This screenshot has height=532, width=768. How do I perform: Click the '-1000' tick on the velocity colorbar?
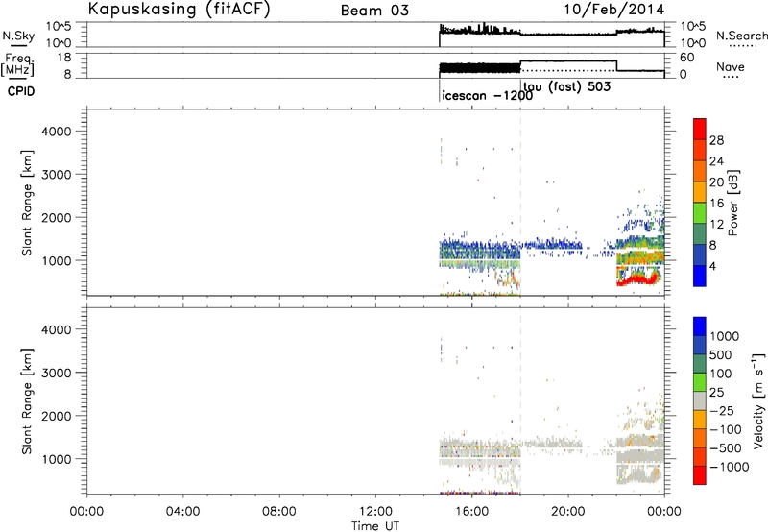729,467
